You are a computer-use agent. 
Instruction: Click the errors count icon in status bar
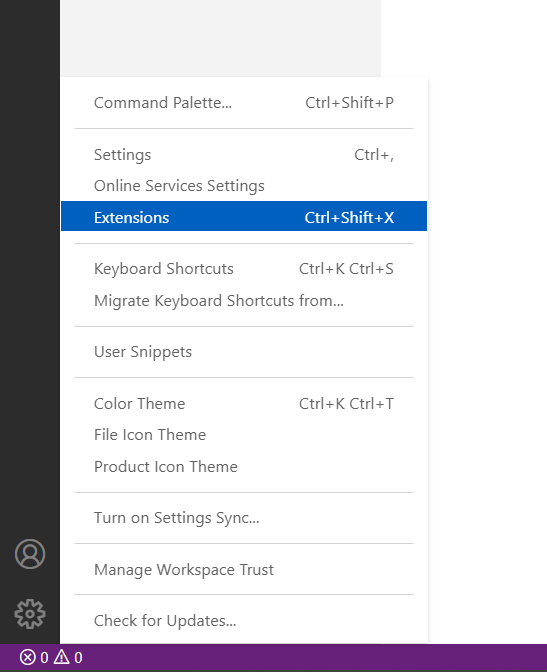tap(28, 657)
